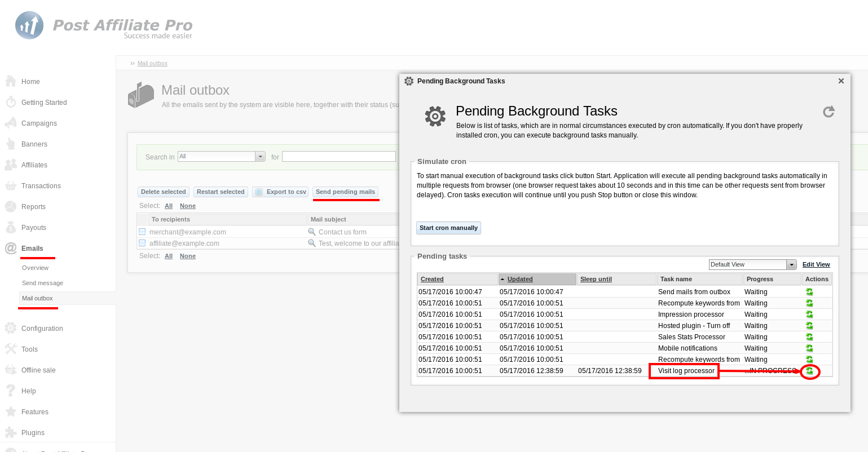This screenshot has height=452, width=868.
Task: Click action icon for Send mails from outbox
Action: click(x=809, y=292)
